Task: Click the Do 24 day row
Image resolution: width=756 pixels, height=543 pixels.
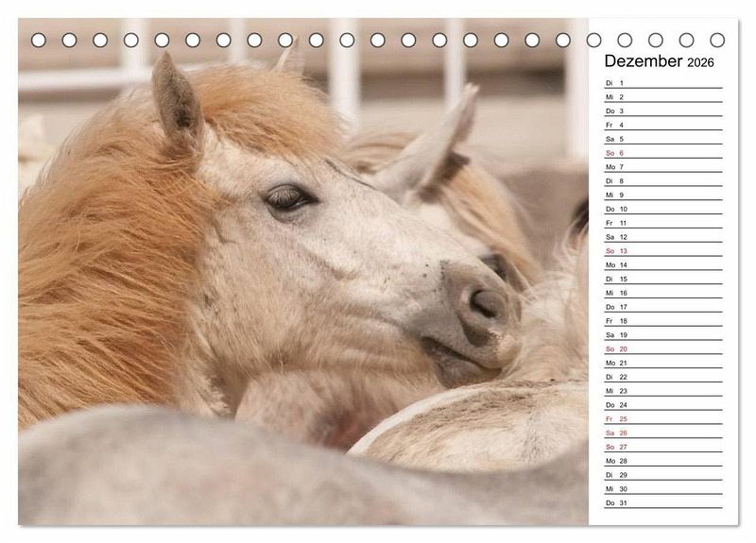Action: [662, 404]
